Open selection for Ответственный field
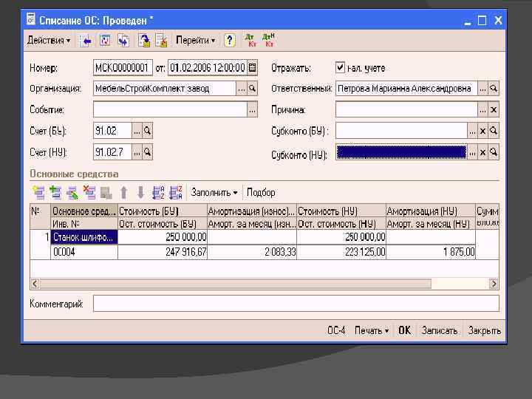This screenshot has width=532, height=399. [482, 89]
